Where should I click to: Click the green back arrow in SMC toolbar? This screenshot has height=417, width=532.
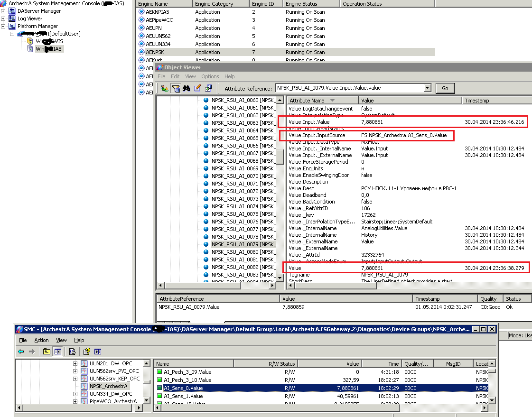pos(20,352)
